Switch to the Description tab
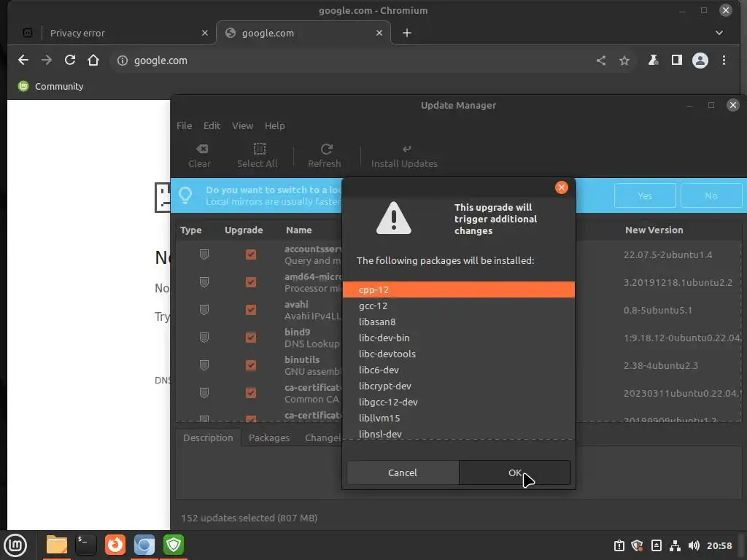Image resolution: width=747 pixels, height=560 pixels. pyautogui.click(x=208, y=437)
